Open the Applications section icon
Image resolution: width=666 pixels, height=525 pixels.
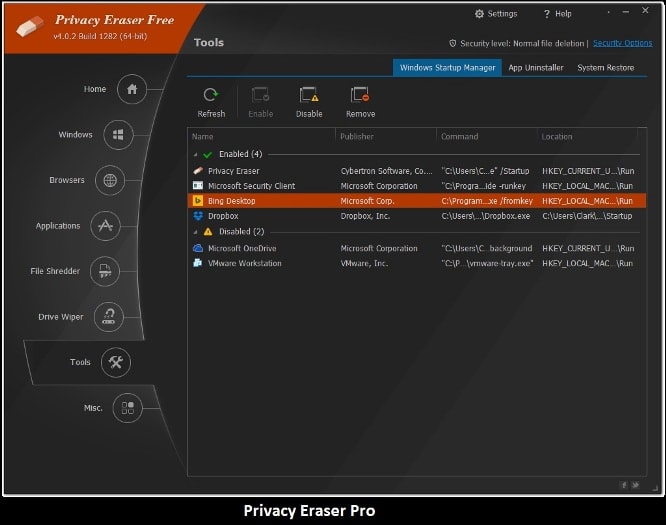(x=105, y=226)
